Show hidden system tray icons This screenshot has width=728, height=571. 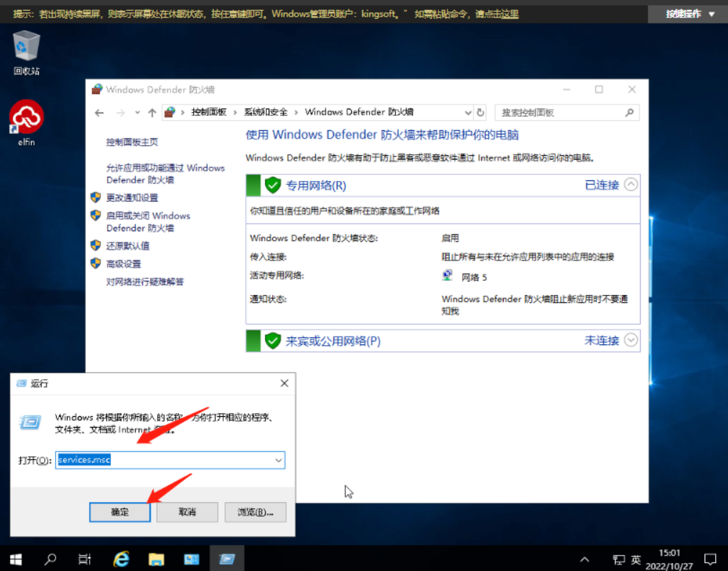click(x=585, y=560)
